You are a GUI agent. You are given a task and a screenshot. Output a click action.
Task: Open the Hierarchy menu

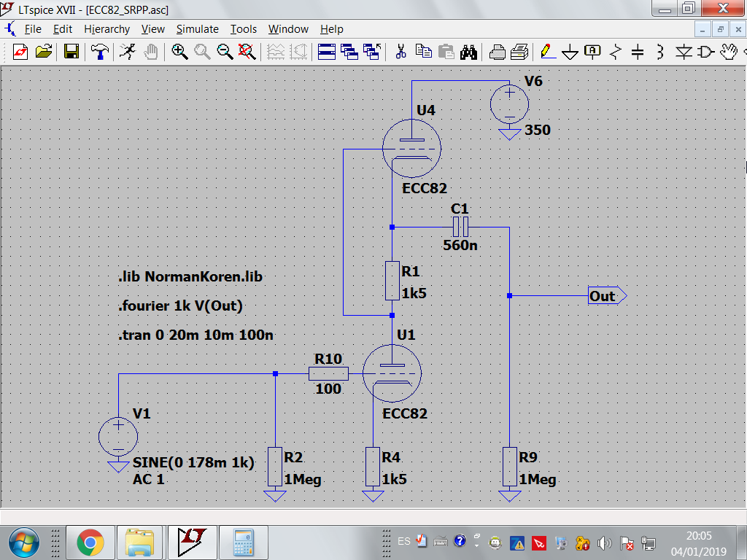107,29
